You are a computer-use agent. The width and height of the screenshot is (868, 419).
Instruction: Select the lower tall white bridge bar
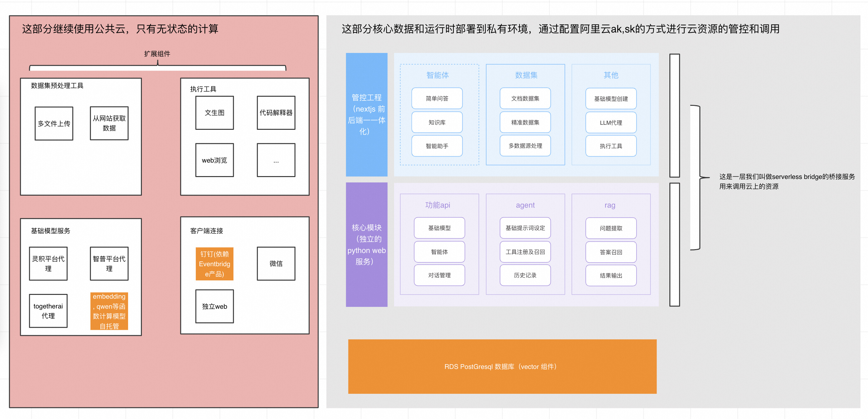(674, 244)
